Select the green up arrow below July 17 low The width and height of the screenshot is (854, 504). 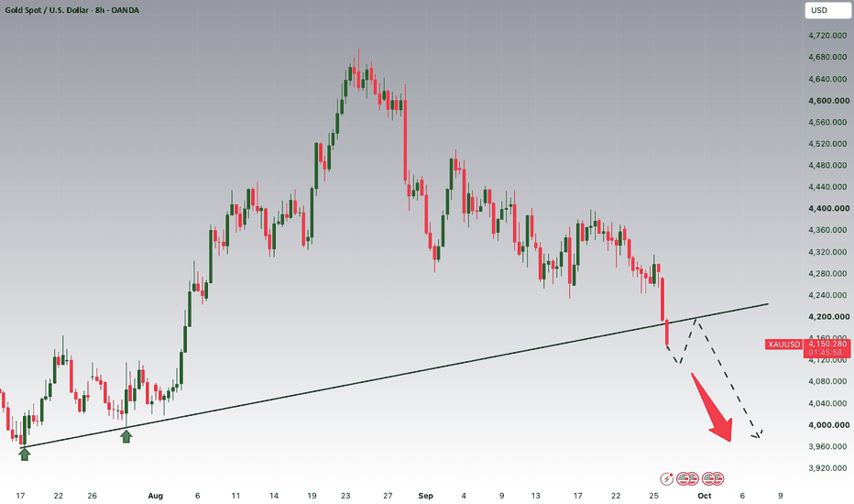(x=25, y=454)
